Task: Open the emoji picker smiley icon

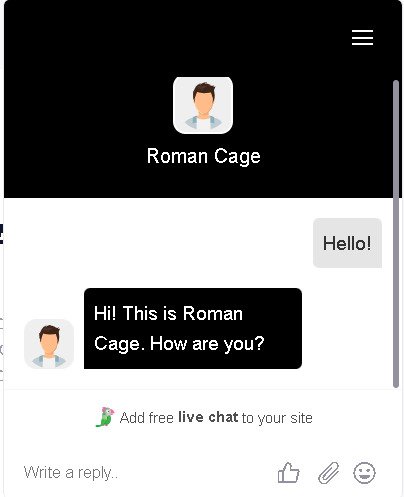Action: pos(364,472)
